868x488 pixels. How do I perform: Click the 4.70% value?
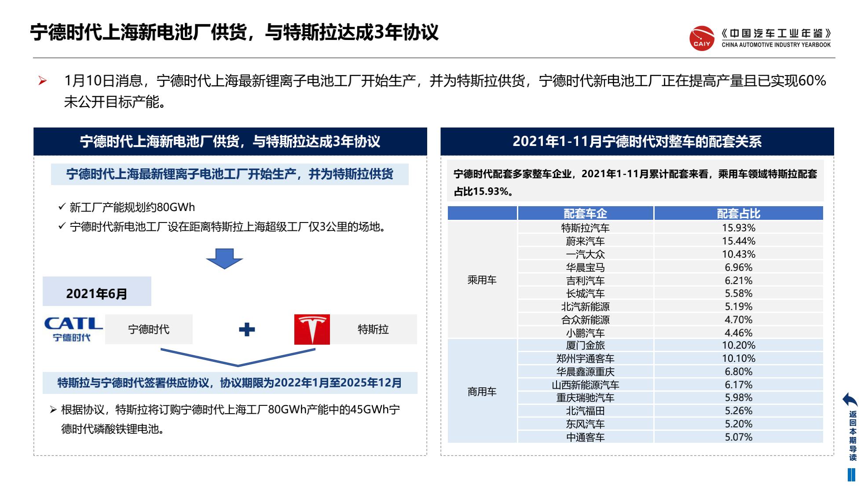point(739,320)
